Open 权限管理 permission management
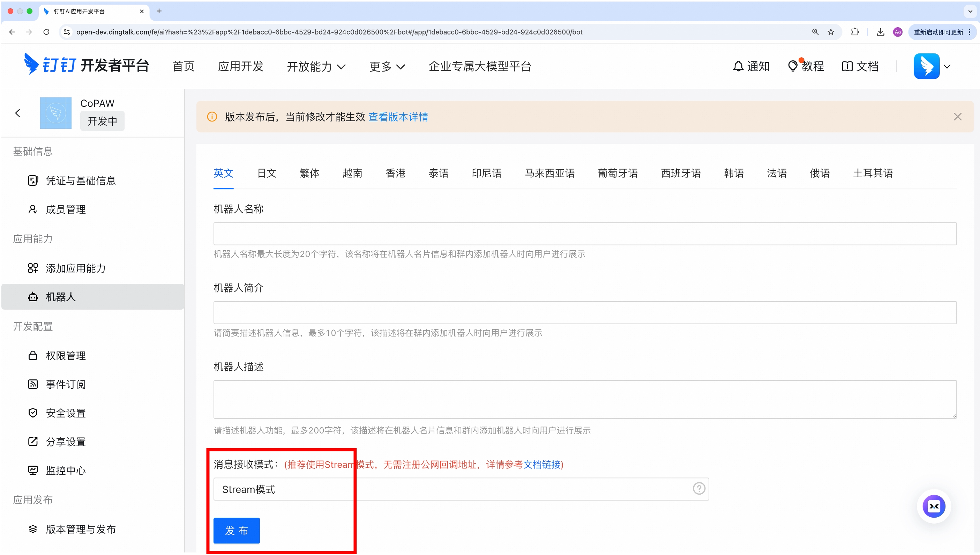The height and width of the screenshot is (555, 980). pos(66,355)
